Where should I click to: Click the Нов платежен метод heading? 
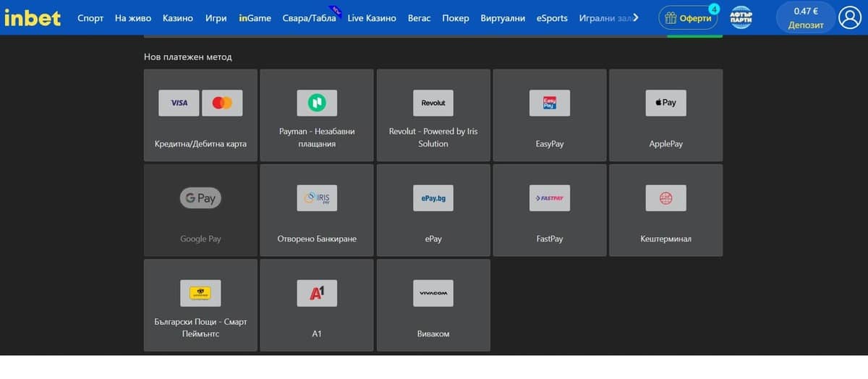pos(188,56)
